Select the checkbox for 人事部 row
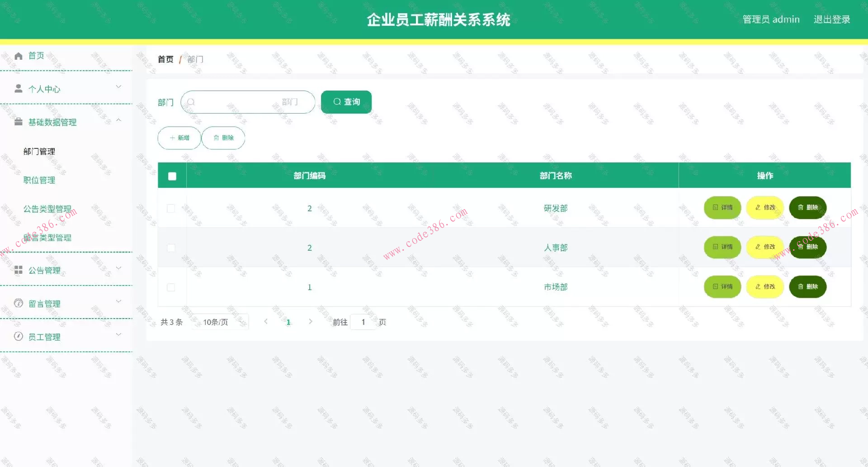Viewport: 868px width, 467px height. [x=171, y=248]
